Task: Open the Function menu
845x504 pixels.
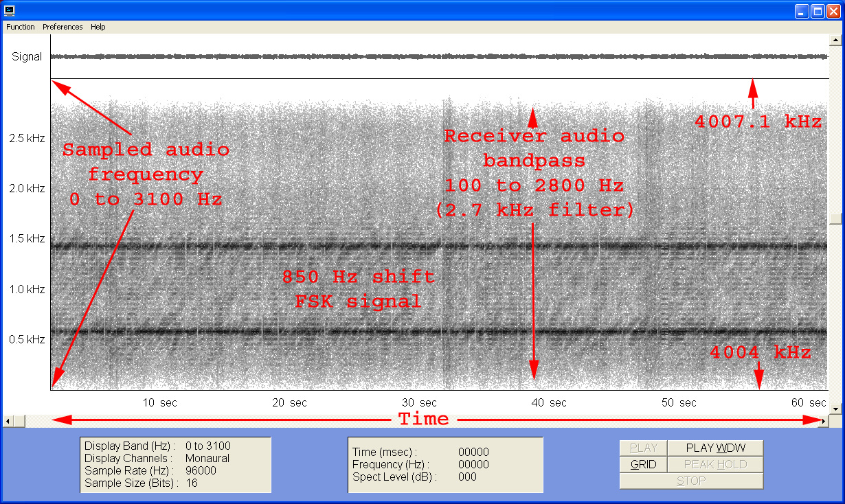Action: pyautogui.click(x=21, y=27)
